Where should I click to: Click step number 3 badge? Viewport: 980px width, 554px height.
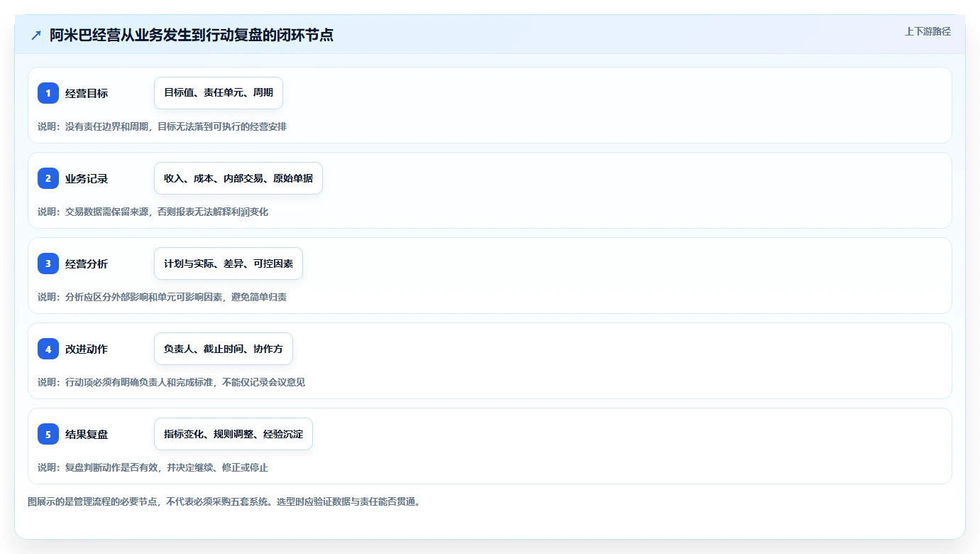[48, 264]
